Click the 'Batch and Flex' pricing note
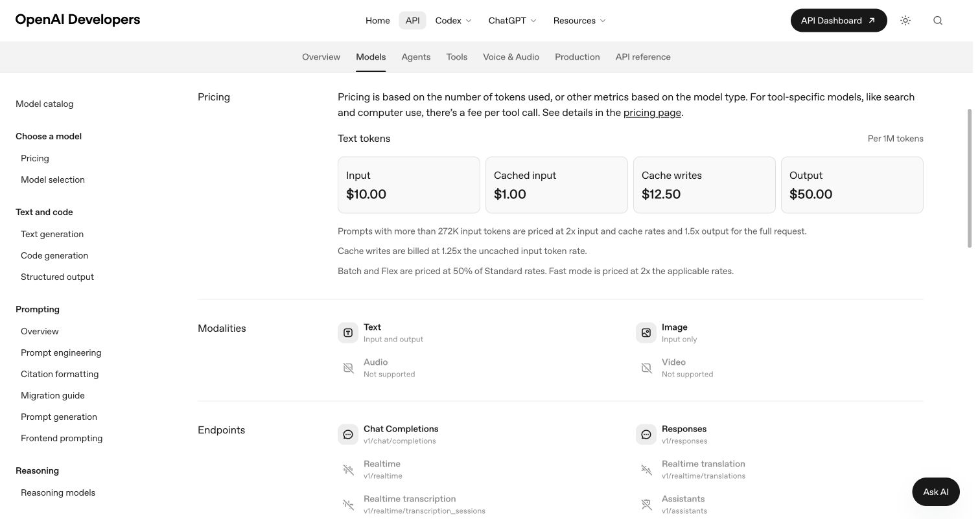The image size is (980, 519). tap(535, 271)
